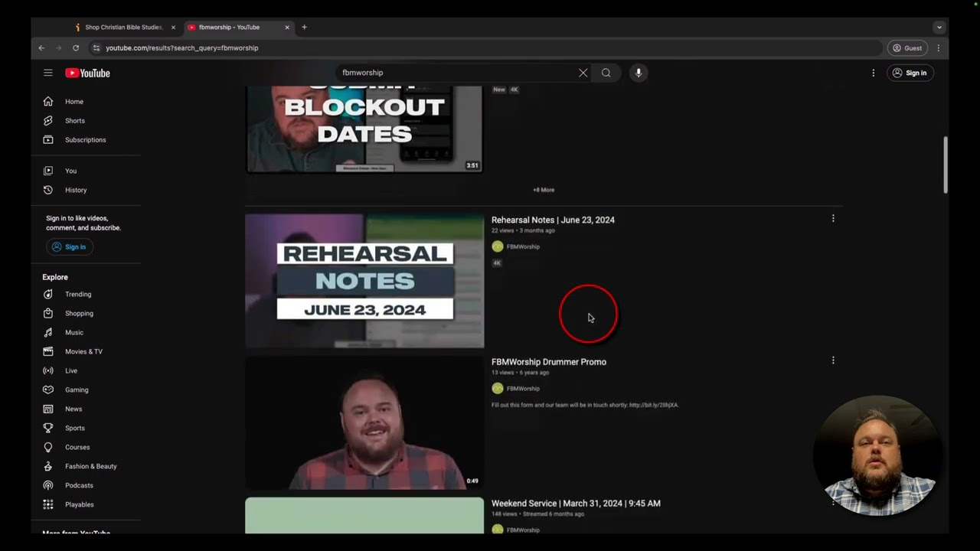The image size is (980, 551).
Task: Click the browser back arrow
Action: click(x=41, y=47)
